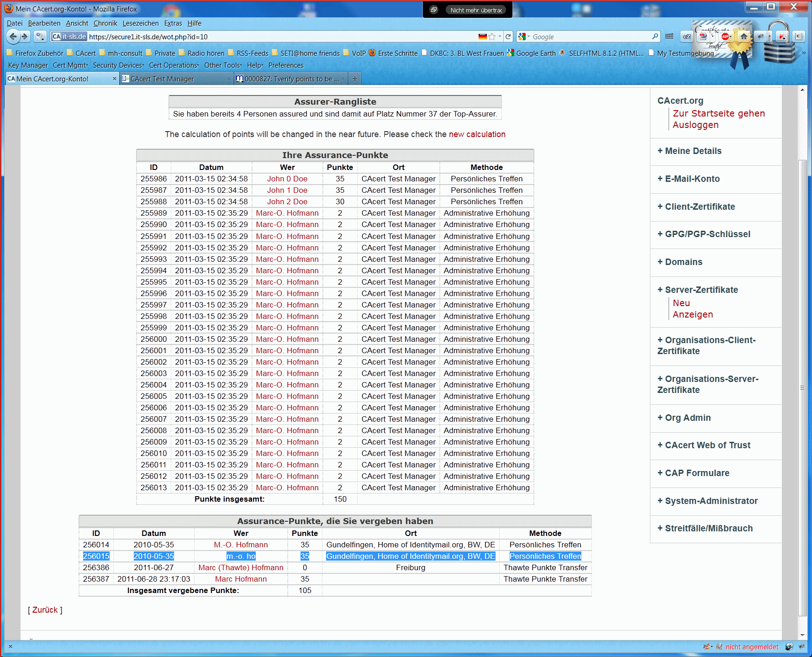Click the grey document icon beside nicht angemeldet
Screen dimensions: 812x657
click(719, 646)
